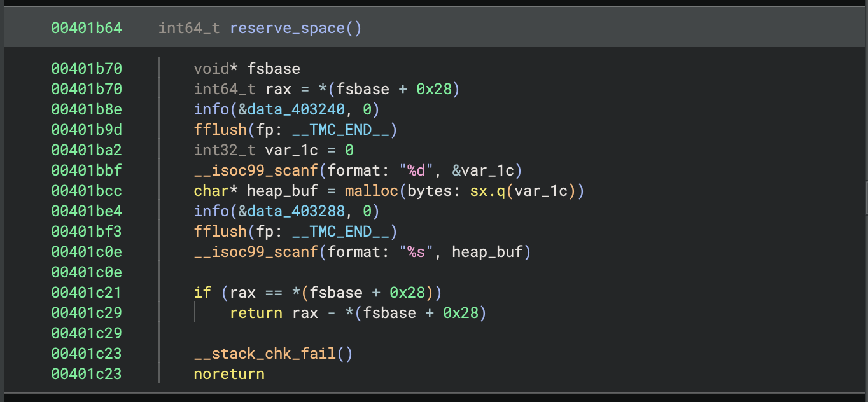The width and height of the screenshot is (868, 402).
Task: Click the malloc symbol reference
Action: click(x=371, y=191)
